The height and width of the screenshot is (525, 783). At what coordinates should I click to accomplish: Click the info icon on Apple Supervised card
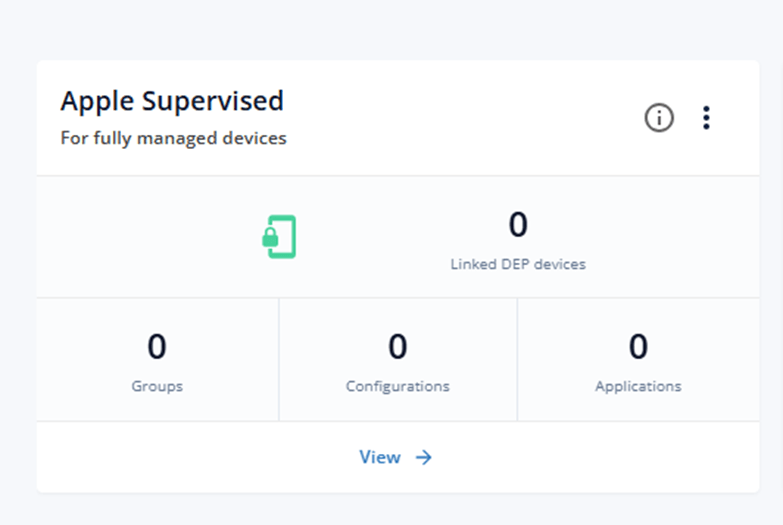click(659, 118)
